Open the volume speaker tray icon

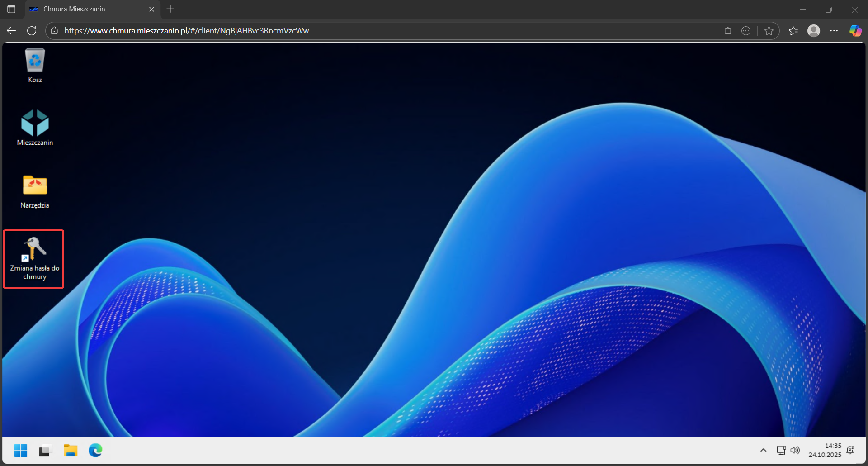tap(795, 450)
